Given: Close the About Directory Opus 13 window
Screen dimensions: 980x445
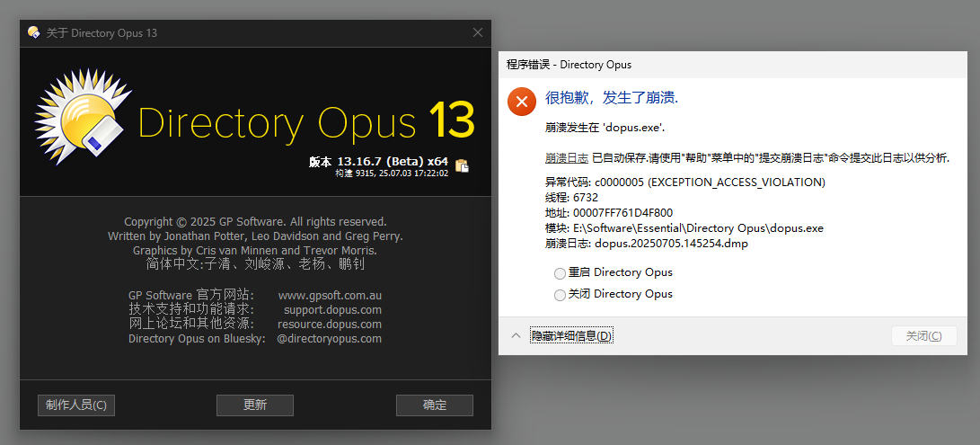Looking at the screenshot, I should (478, 32).
